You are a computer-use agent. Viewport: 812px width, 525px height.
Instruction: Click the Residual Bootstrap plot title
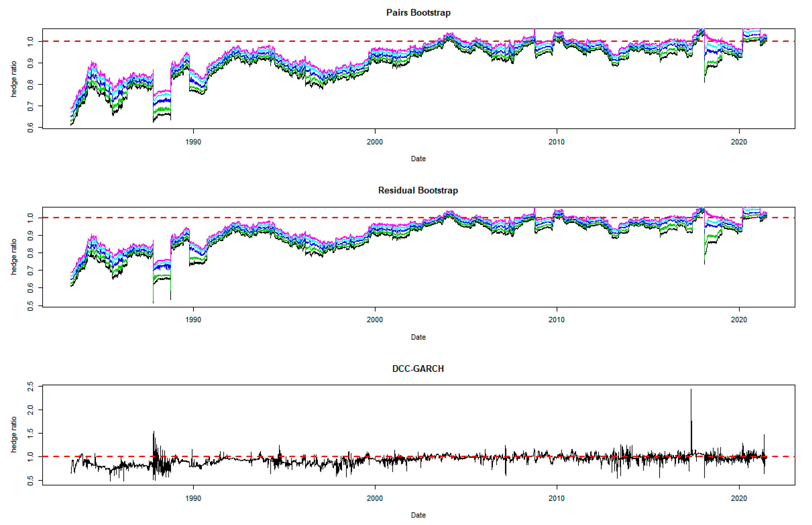click(x=418, y=190)
